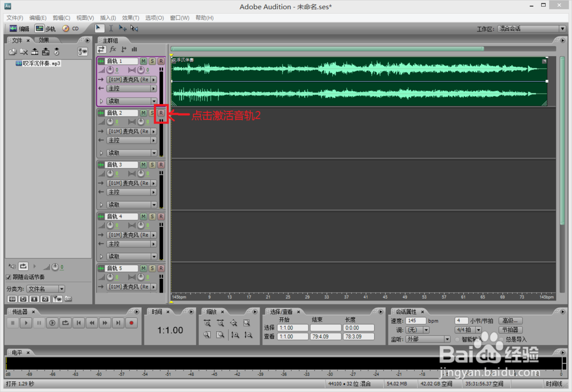572x392 pixels.
Task: Click zoom out full both axes icon
Action: coord(233,323)
